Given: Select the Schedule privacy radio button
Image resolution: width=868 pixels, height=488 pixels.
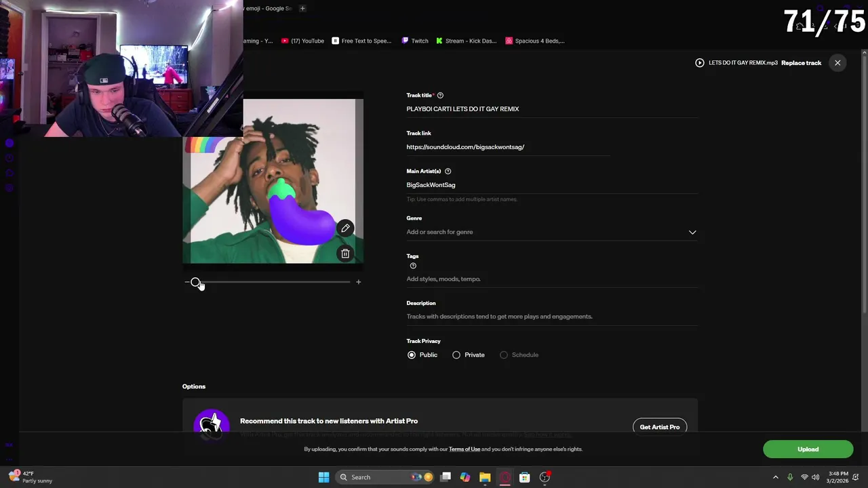Looking at the screenshot, I should 504,355.
